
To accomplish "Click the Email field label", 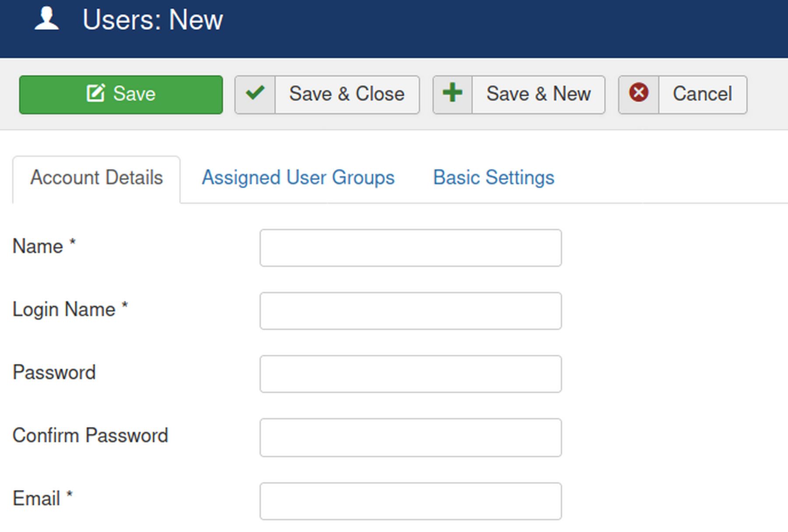I will (x=36, y=499).
